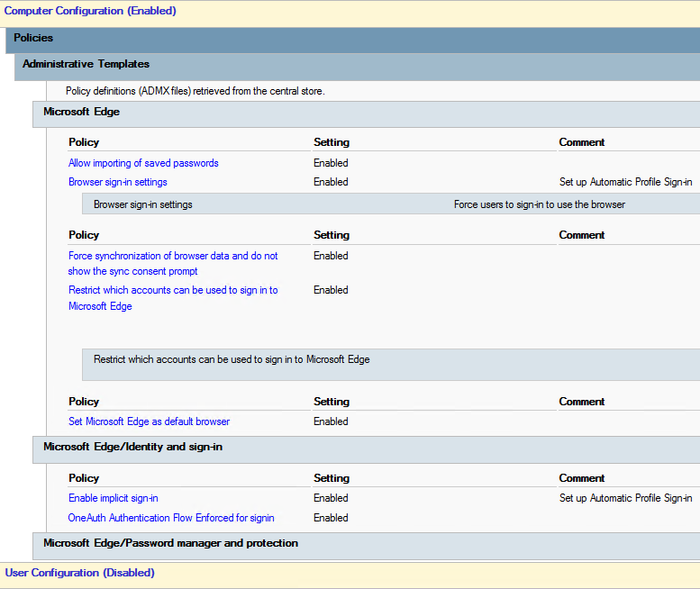Click the Comment column header in Identity and sign-in table
The height and width of the screenshot is (589, 700).
(x=582, y=478)
